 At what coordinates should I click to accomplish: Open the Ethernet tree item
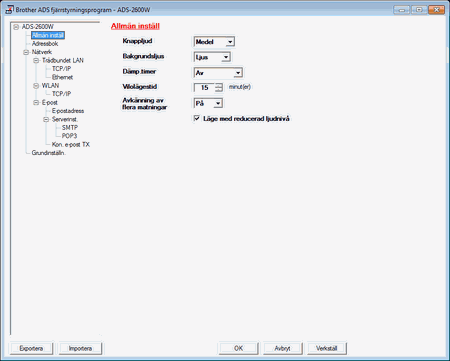62,77
